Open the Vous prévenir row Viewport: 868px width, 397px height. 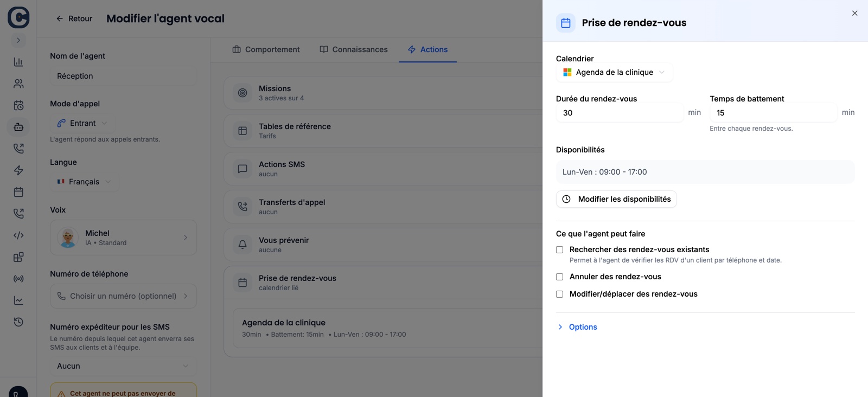click(383, 245)
